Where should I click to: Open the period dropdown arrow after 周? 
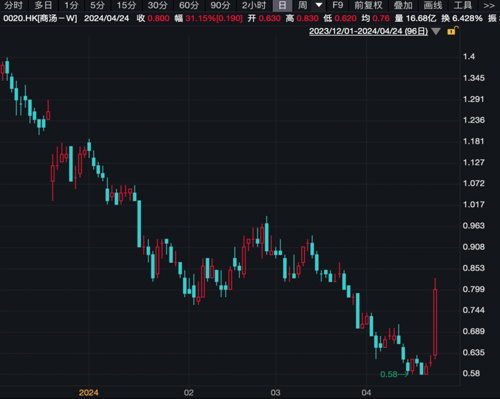point(319,5)
